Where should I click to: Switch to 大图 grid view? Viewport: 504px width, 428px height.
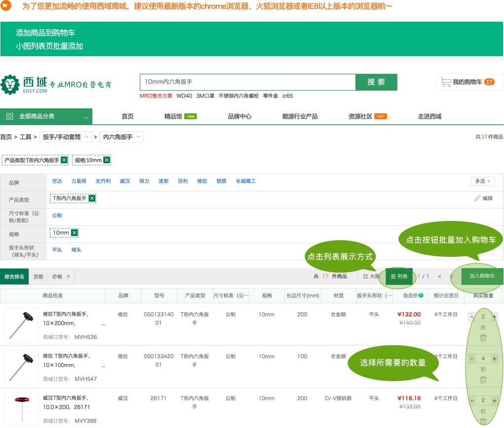[371, 277]
